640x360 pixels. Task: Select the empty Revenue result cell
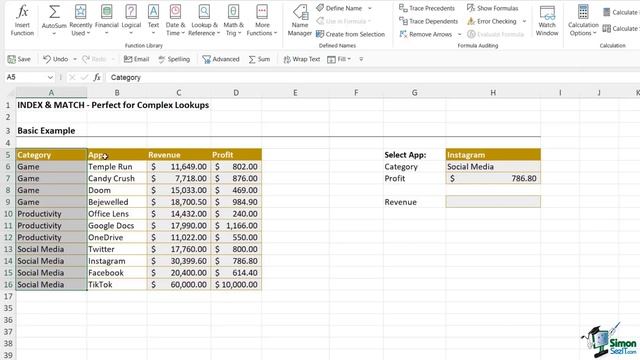pyautogui.click(x=493, y=202)
